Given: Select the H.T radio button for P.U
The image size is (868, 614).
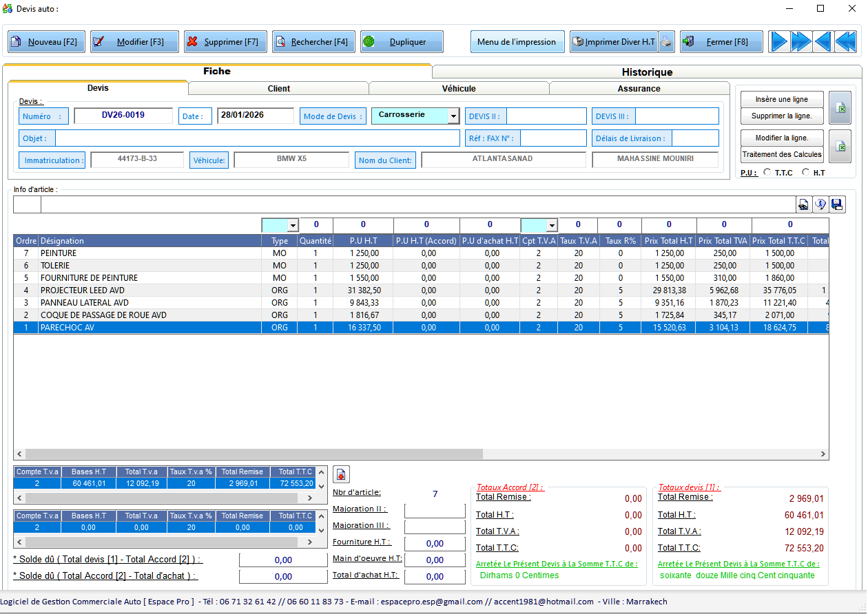Looking at the screenshot, I should [806, 173].
